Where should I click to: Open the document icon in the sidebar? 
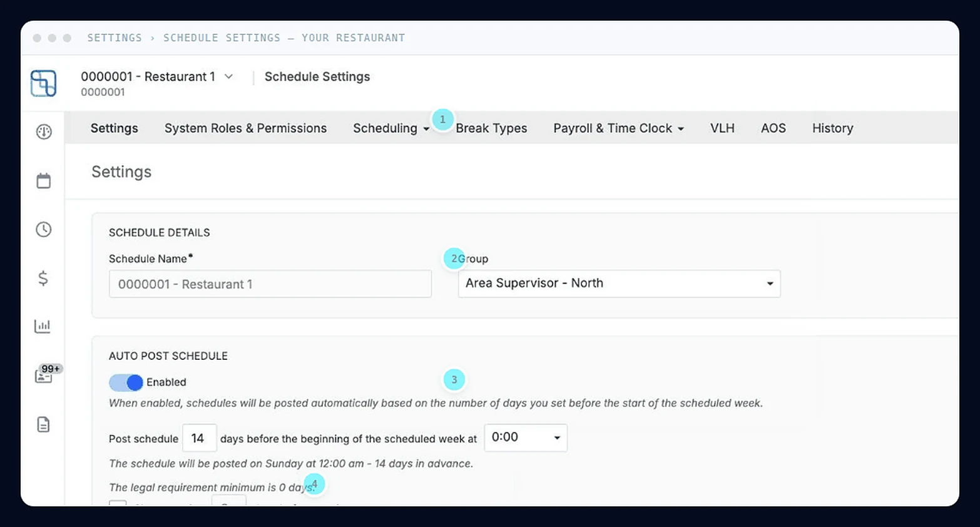click(x=43, y=424)
